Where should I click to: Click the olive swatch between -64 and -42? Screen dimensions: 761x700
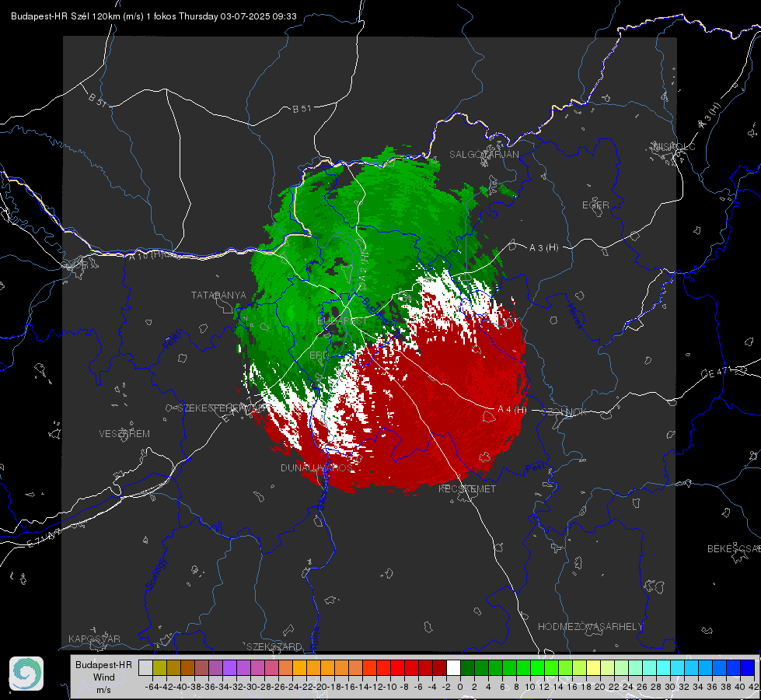(159, 667)
